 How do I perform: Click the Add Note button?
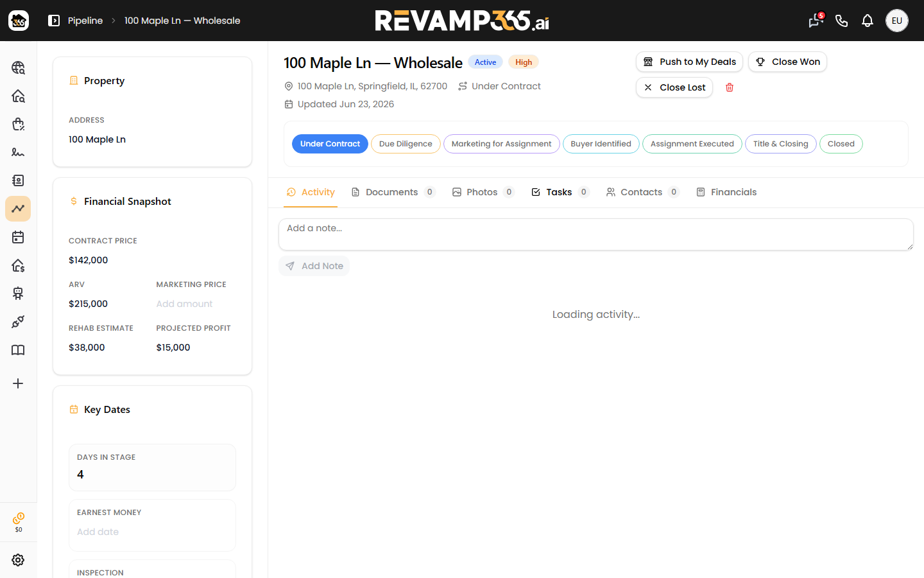click(x=314, y=266)
